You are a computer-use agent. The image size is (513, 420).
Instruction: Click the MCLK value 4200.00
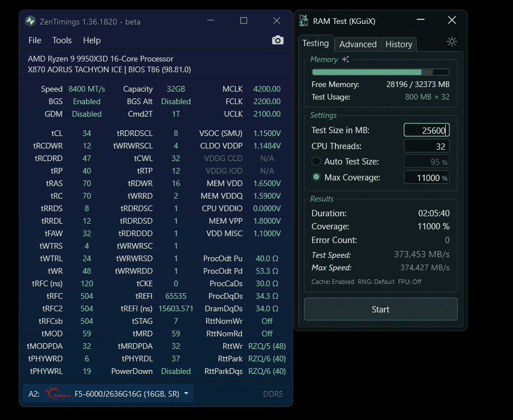(x=266, y=89)
